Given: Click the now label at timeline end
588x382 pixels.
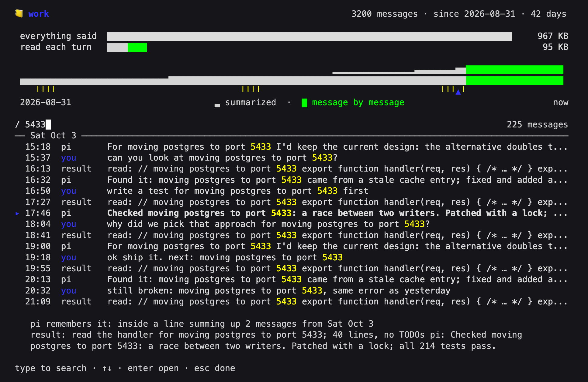Looking at the screenshot, I should click(561, 102).
